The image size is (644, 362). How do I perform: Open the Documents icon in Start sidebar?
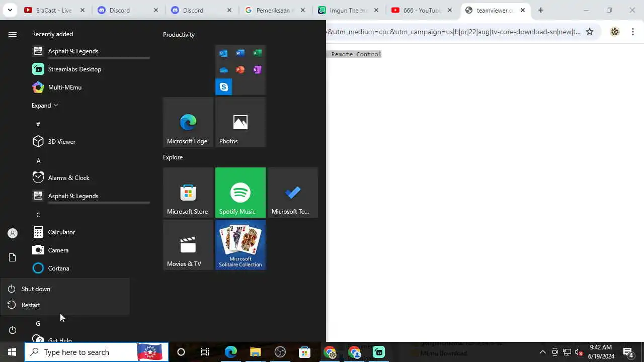pyautogui.click(x=13, y=257)
